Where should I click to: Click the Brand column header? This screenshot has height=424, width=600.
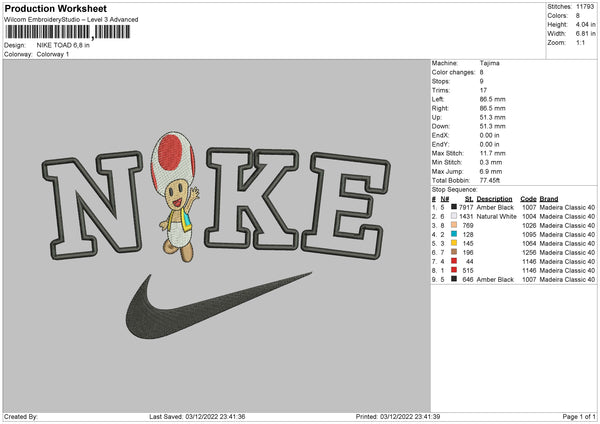tap(549, 199)
